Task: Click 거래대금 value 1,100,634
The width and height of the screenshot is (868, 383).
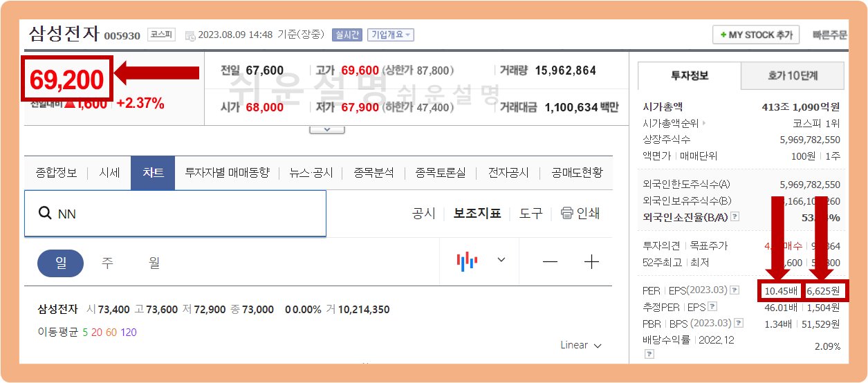Action: point(571,107)
